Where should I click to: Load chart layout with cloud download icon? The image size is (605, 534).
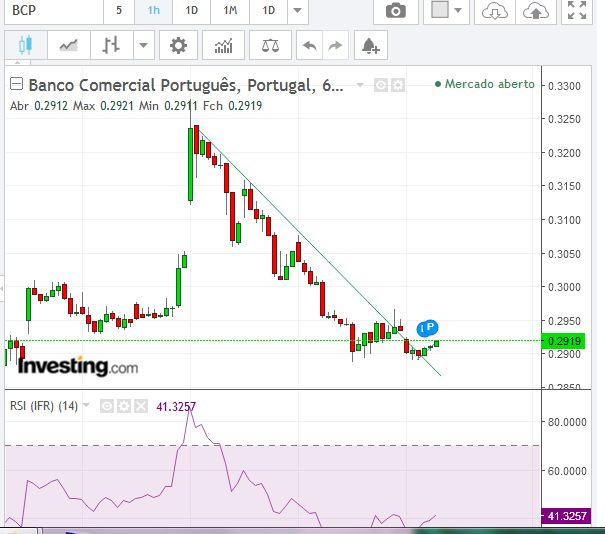pyautogui.click(x=495, y=11)
